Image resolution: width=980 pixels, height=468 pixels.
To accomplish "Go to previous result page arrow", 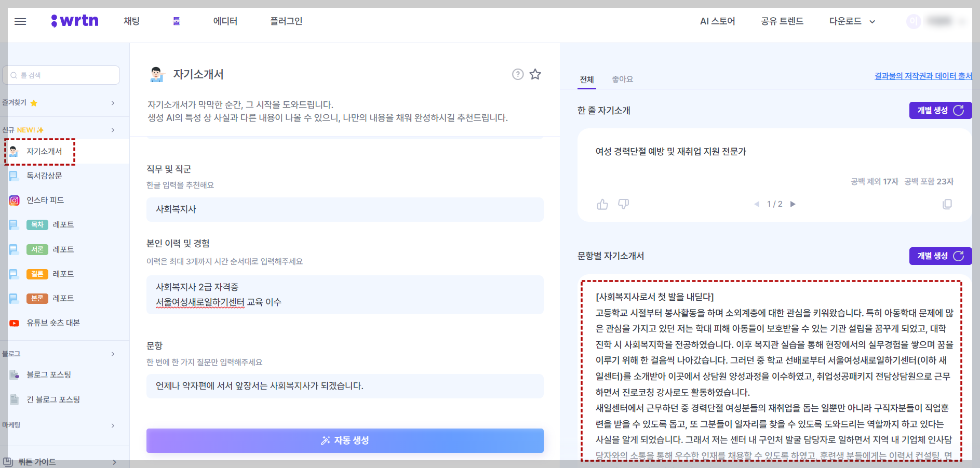I will pos(757,204).
